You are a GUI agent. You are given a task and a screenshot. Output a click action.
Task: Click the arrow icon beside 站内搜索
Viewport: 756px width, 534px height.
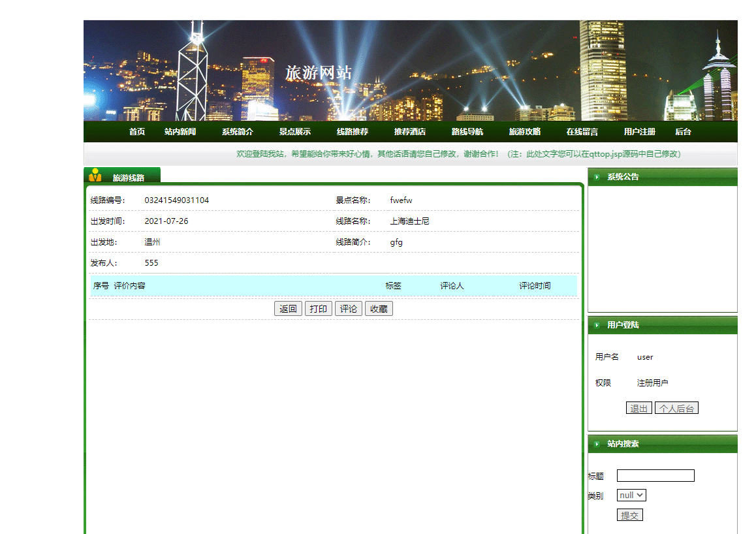click(596, 443)
